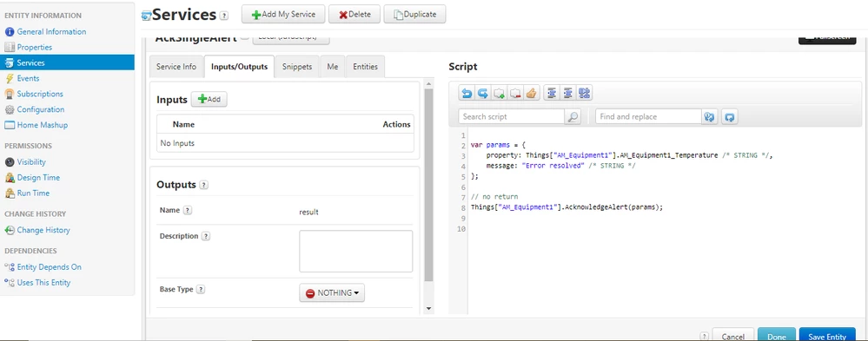Select Services in sidebar
This screenshot has height=341, width=868.
coord(67,62)
